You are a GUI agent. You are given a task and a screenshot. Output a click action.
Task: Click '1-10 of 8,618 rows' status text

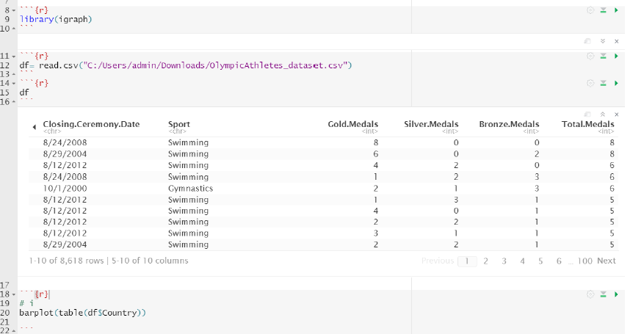[x=67, y=261]
